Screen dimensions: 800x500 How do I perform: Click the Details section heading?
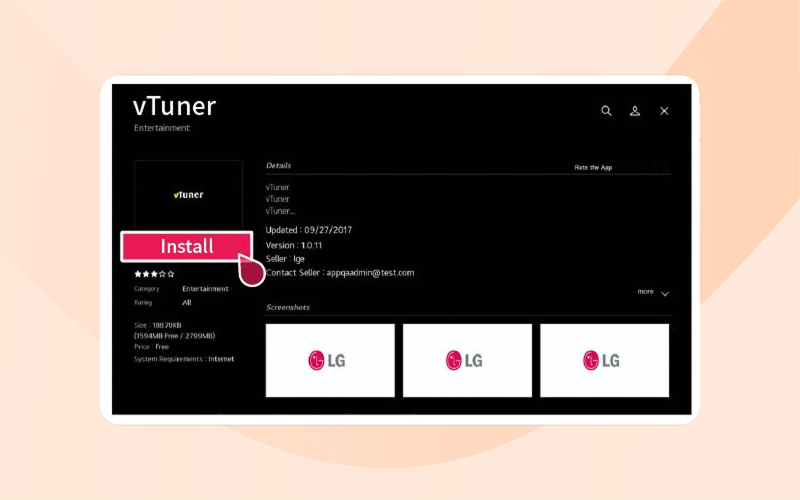279,165
